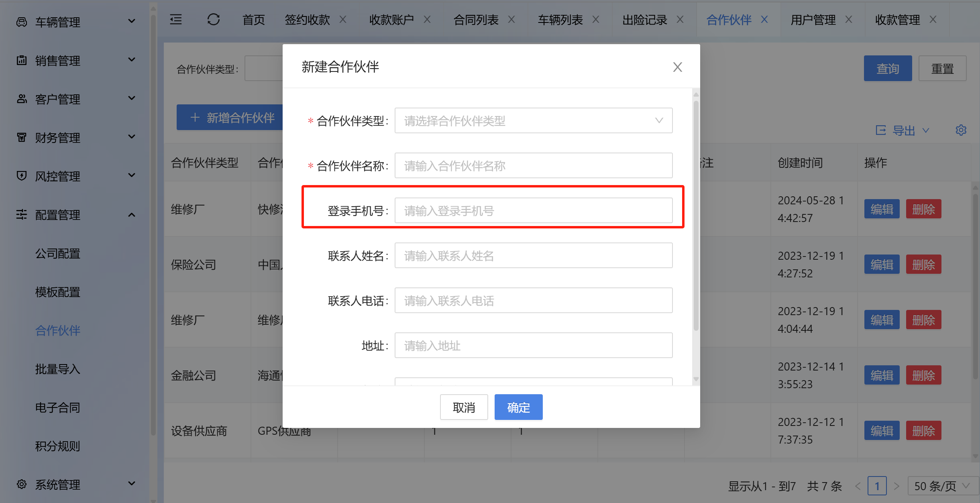The image size is (980, 503).
Task: Open the 合作伙伴类型 dropdown in dialog
Action: 533,120
